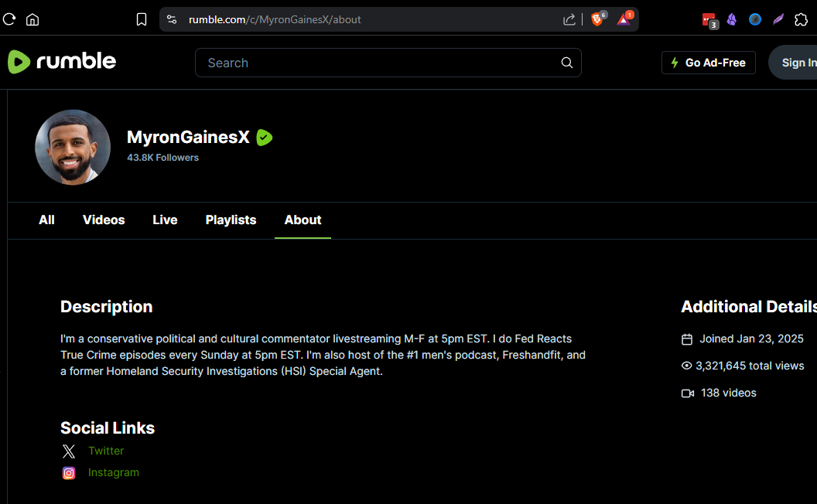Open the Brave Shields icon

pos(597,19)
